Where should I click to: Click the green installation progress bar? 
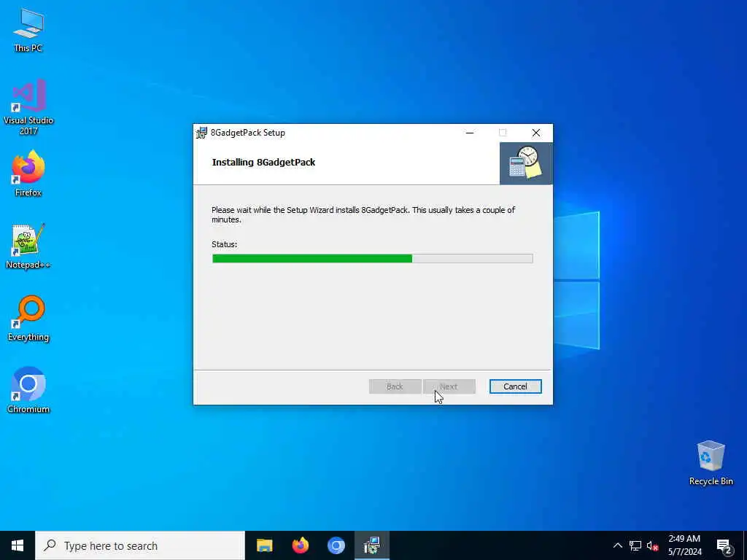click(x=372, y=259)
